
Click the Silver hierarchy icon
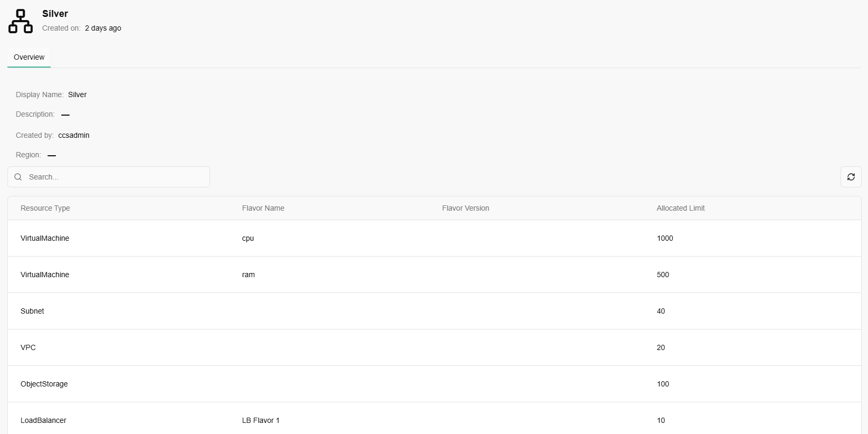(x=21, y=21)
